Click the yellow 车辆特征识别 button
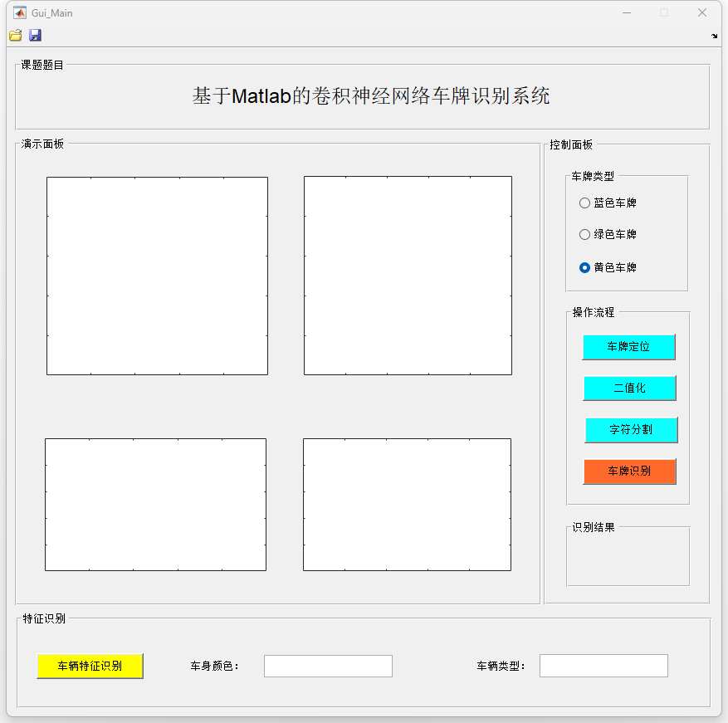This screenshot has width=728, height=723. (x=90, y=666)
